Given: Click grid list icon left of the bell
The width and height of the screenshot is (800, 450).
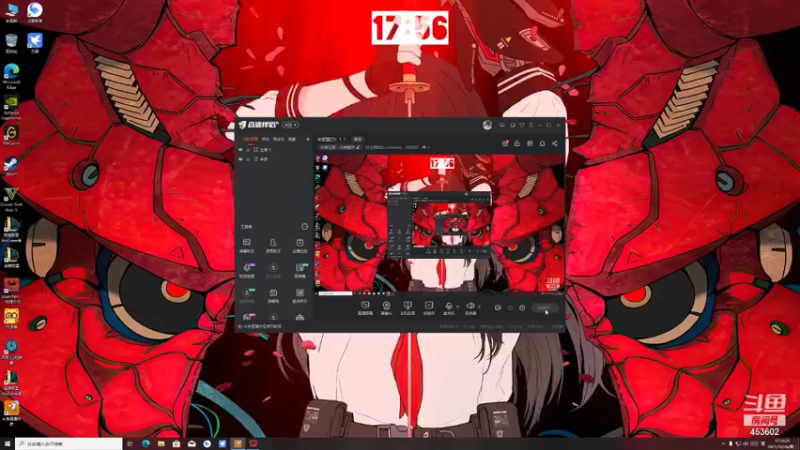Looking at the screenshot, I should tap(530, 143).
